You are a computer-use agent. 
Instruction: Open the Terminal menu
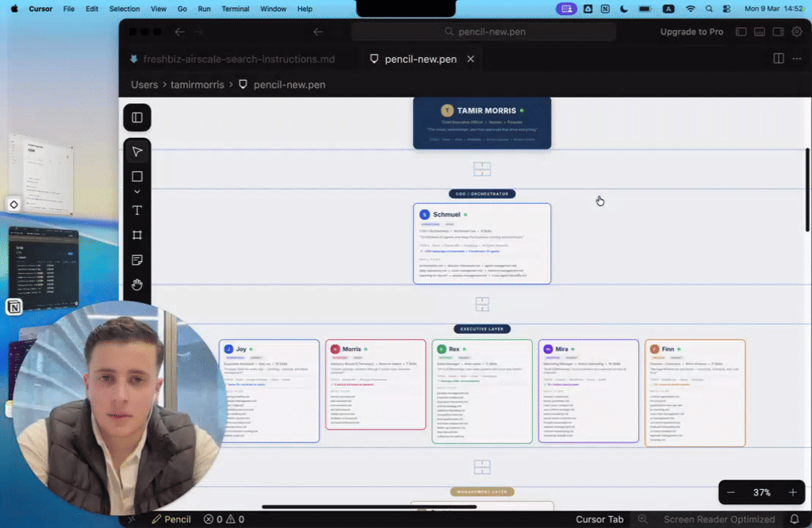click(x=235, y=9)
